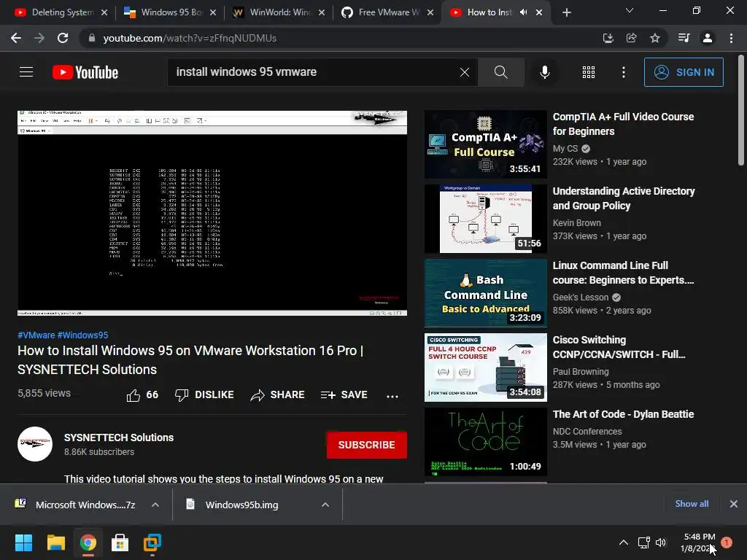
Task: Open SYSNETTECH Solutions channel avatar
Action: [35, 444]
